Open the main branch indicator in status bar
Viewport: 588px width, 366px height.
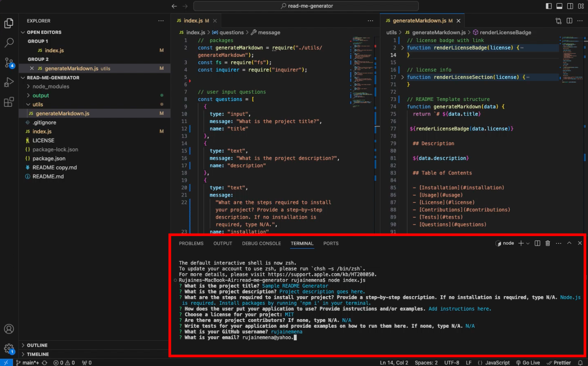[28, 362]
